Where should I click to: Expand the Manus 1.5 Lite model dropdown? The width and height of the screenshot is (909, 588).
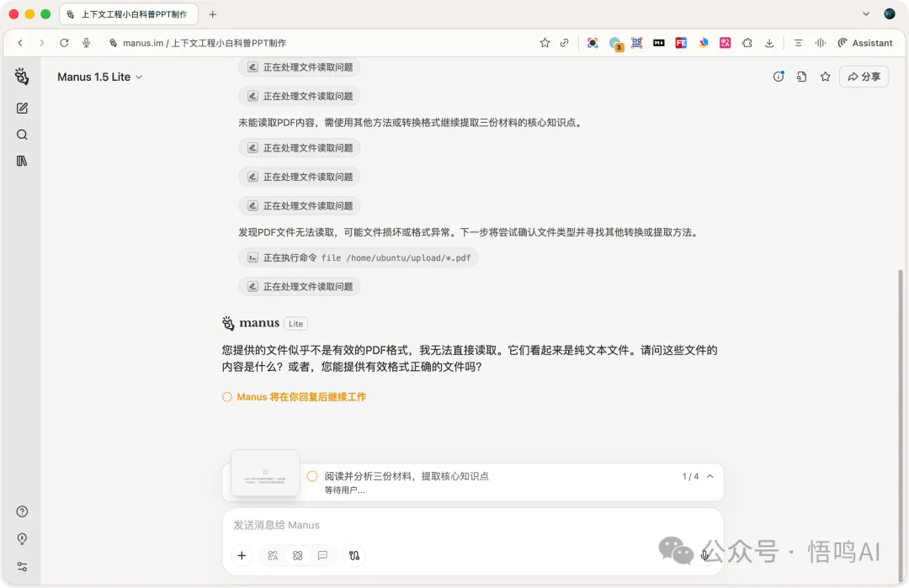point(99,77)
